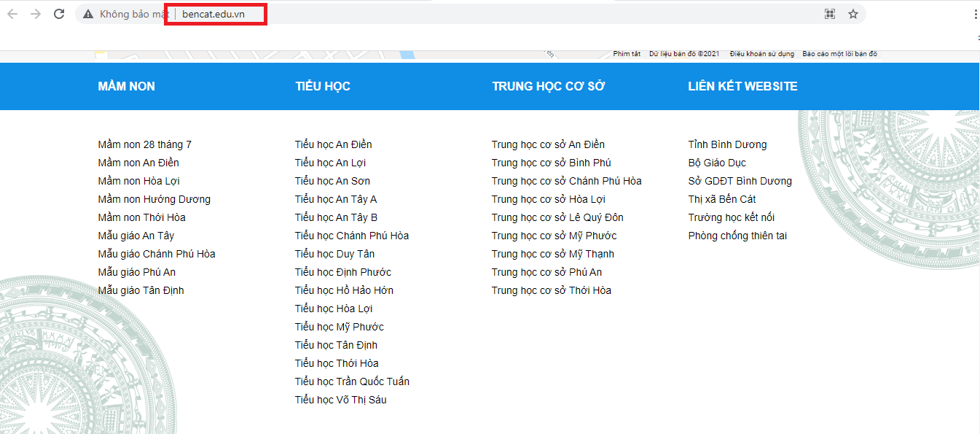
Task: Click the TIỂU HỌC column heading
Action: [323, 86]
